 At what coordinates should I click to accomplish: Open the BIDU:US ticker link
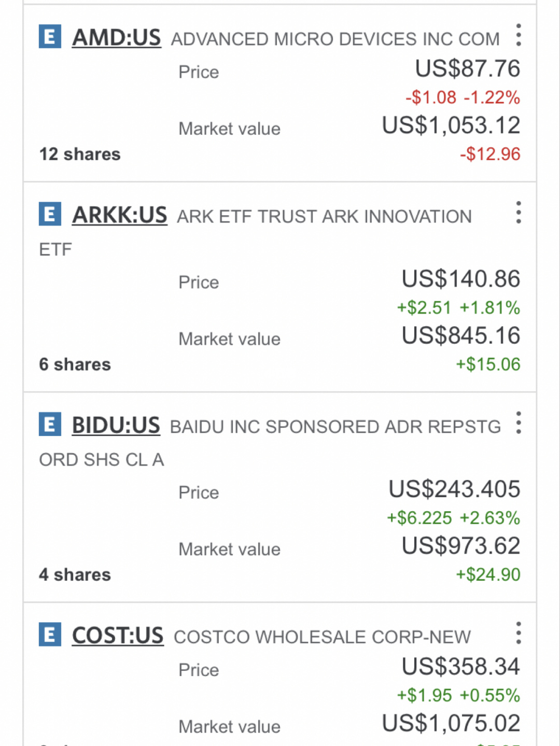(x=116, y=426)
